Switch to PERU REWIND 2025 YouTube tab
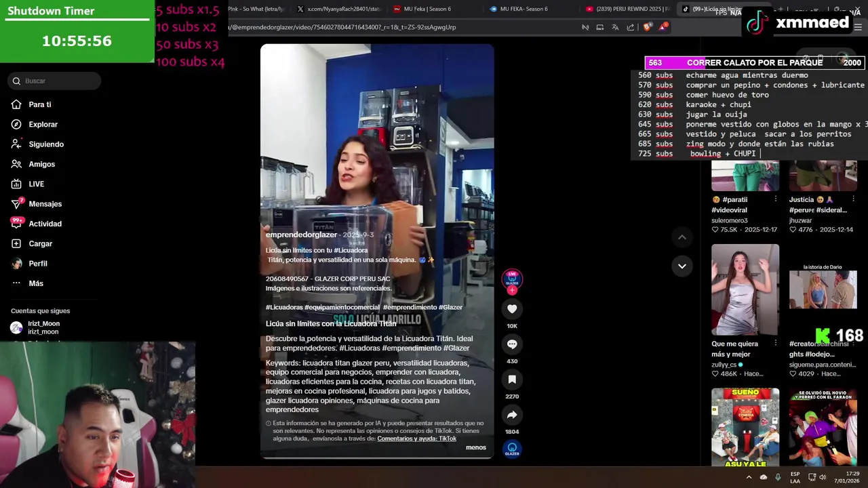 627,9
